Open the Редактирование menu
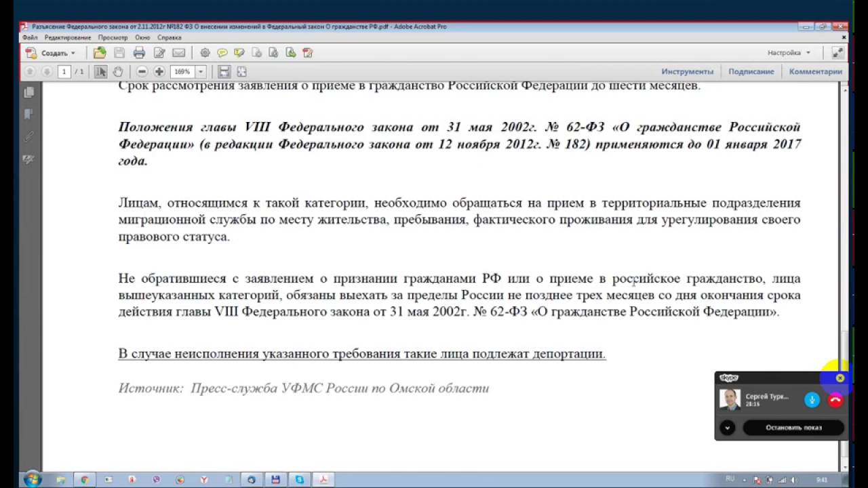 point(68,38)
